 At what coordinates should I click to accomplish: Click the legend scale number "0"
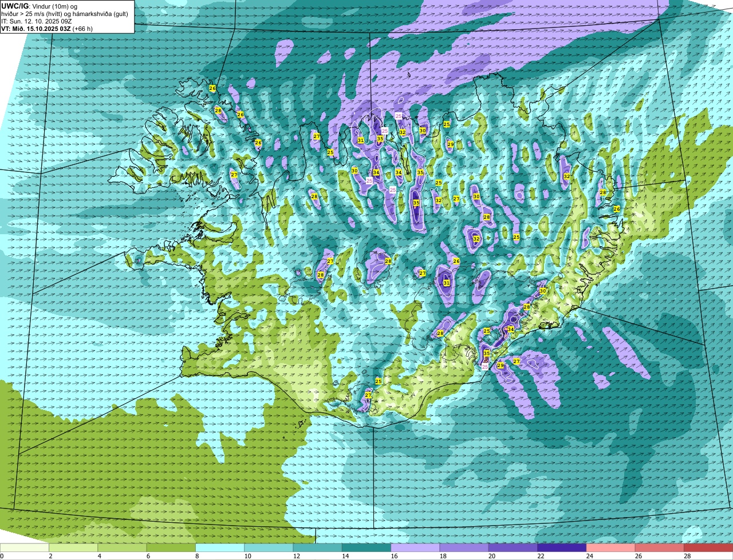click(2, 555)
